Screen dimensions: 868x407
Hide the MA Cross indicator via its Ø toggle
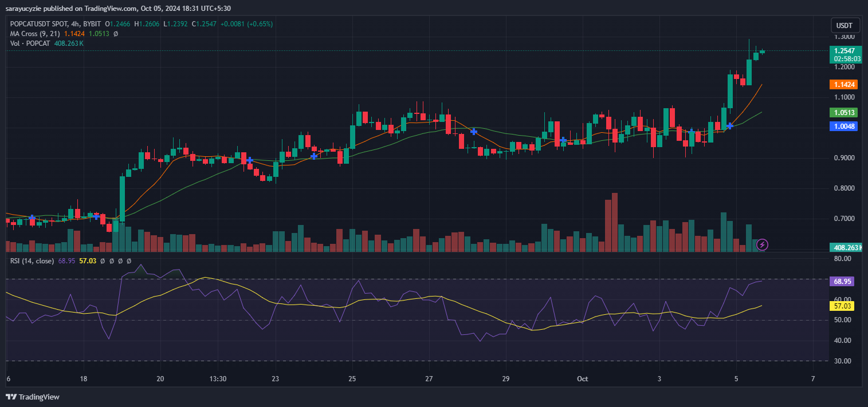coord(115,34)
